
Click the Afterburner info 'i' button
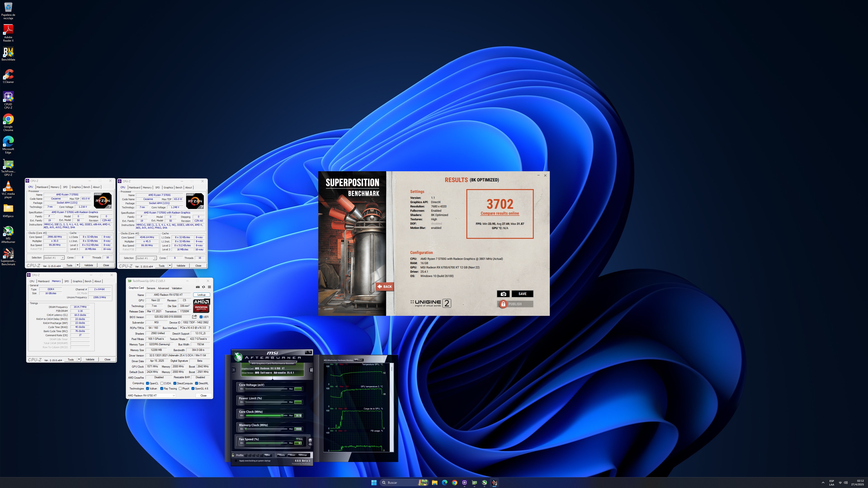311,370
